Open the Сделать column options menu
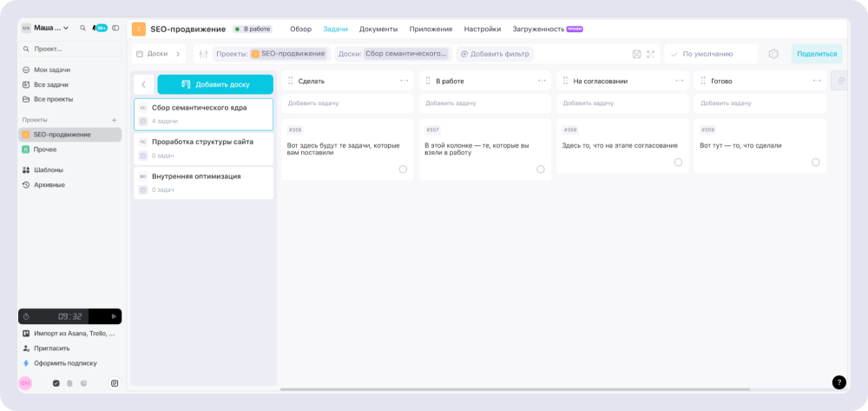This screenshot has width=868, height=411. (x=404, y=81)
